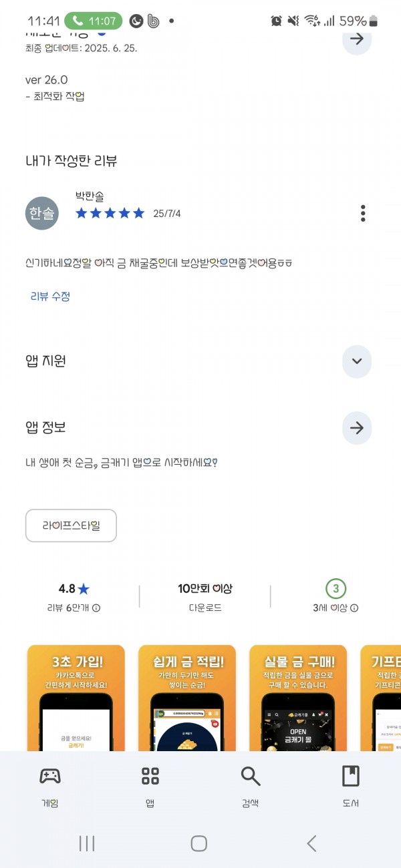Viewport: 401px width, 868px height.
Task: Open the 검색 search tab
Action: (251, 784)
